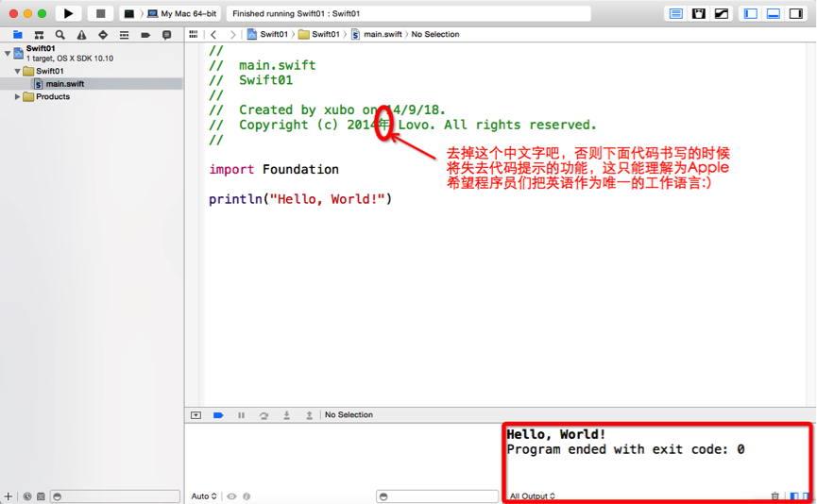Click the Quick Look eye icon
This screenshot has height=504, width=817.
231,496
